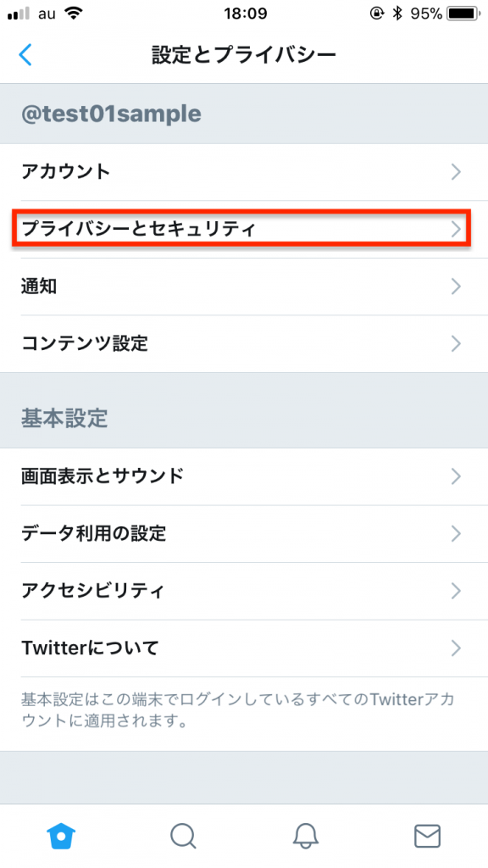This screenshot has width=488, height=868.
Task: Select アクセシビリティ entry
Action: (244, 591)
